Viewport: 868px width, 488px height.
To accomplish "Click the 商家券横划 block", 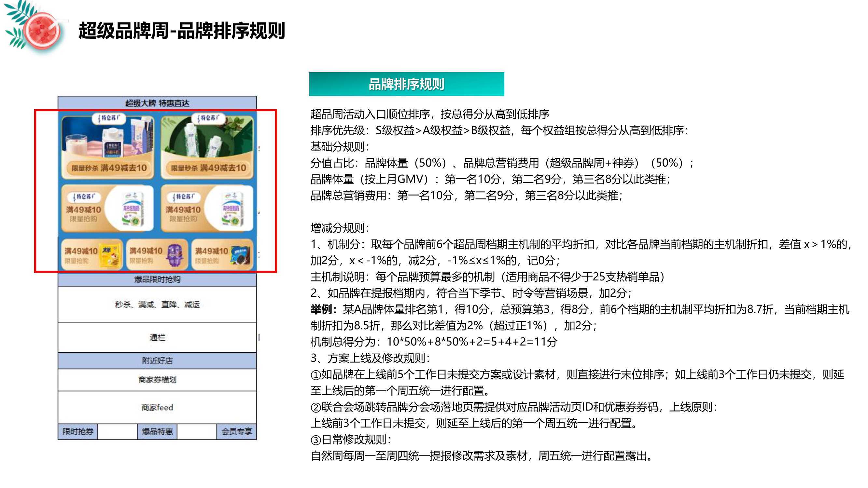I will tap(157, 380).
